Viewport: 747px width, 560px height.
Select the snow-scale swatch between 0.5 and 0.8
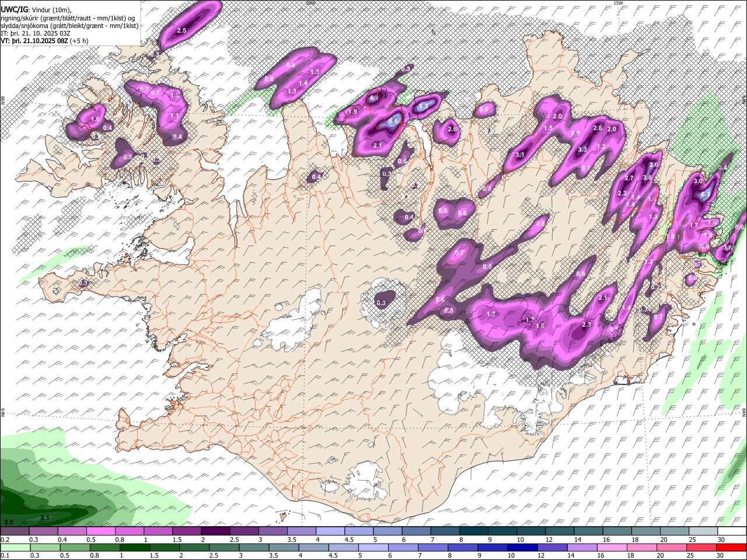click(x=100, y=531)
